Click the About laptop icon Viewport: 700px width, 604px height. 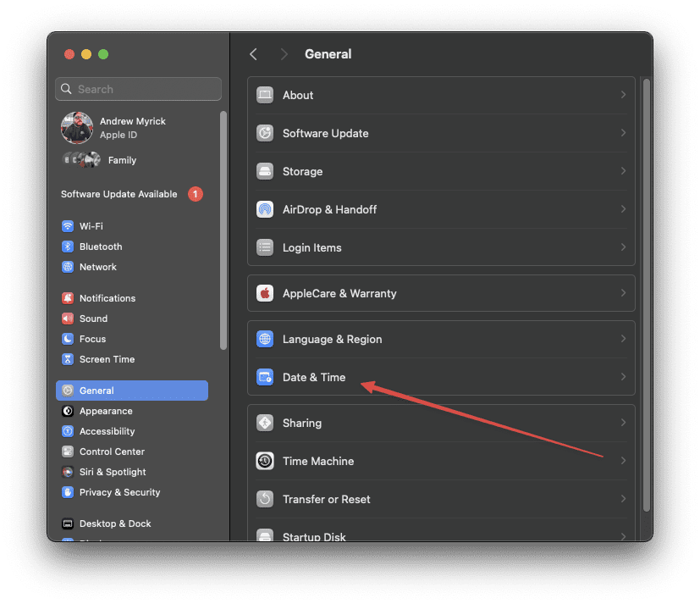(265, 95)
